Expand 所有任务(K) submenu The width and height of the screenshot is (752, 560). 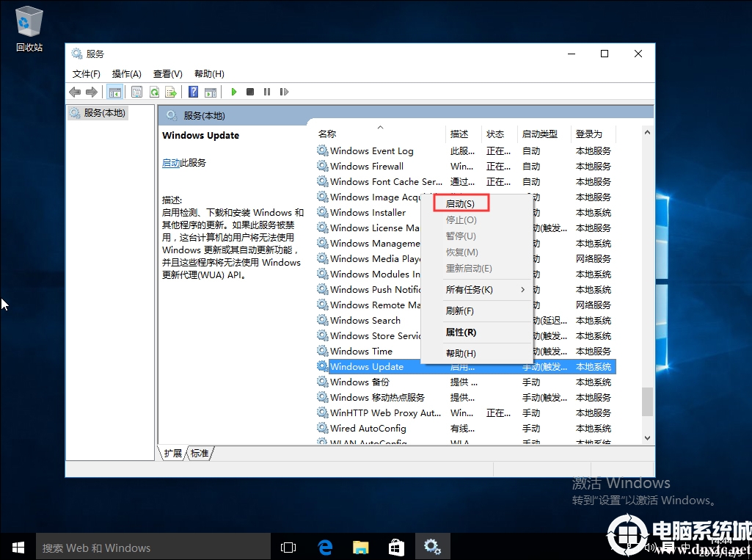pos(477,289)
